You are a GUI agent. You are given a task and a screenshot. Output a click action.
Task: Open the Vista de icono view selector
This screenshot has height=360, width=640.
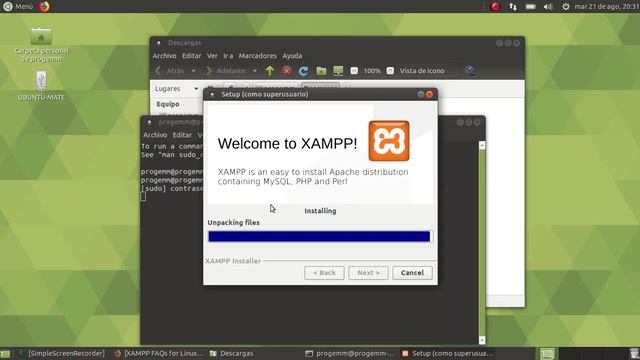[x=422, y=71]
